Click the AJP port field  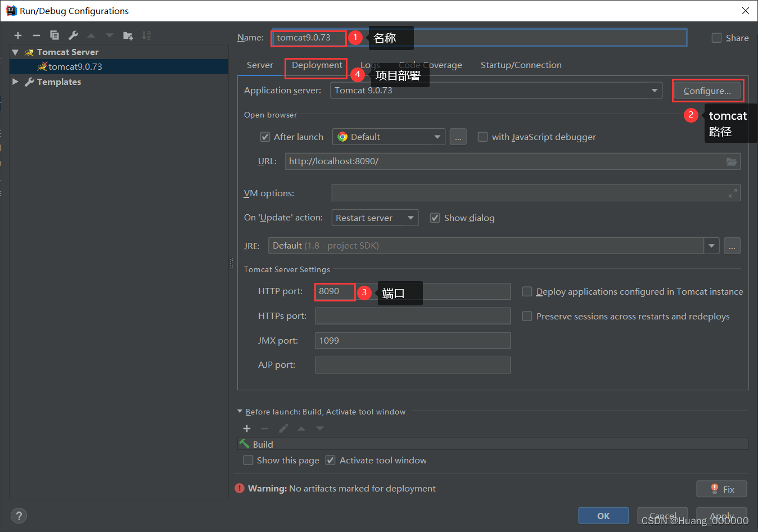pos(413,365)
